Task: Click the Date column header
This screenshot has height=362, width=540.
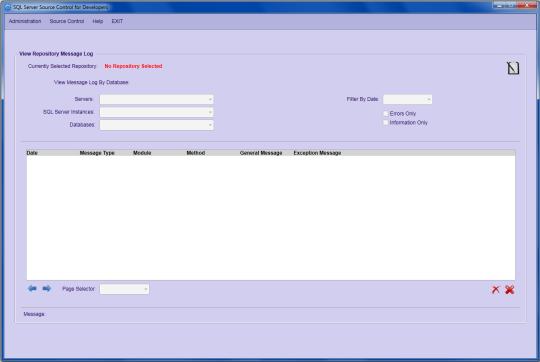Action: (32, 153)
